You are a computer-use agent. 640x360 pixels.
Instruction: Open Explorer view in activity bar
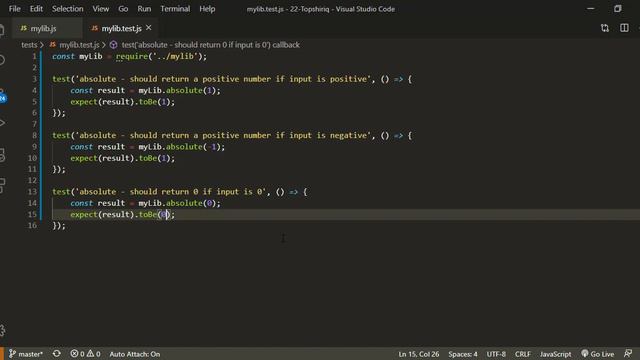click(2, 31)
